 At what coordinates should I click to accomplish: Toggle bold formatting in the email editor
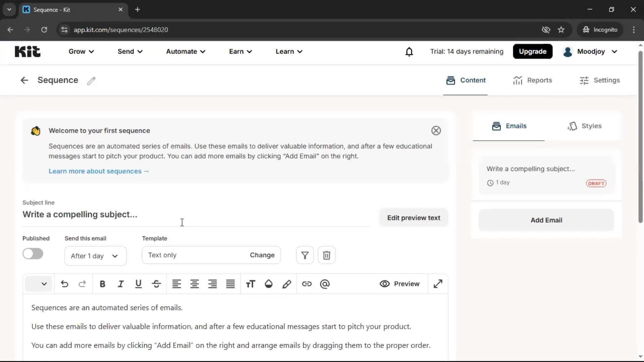[103, 284]
